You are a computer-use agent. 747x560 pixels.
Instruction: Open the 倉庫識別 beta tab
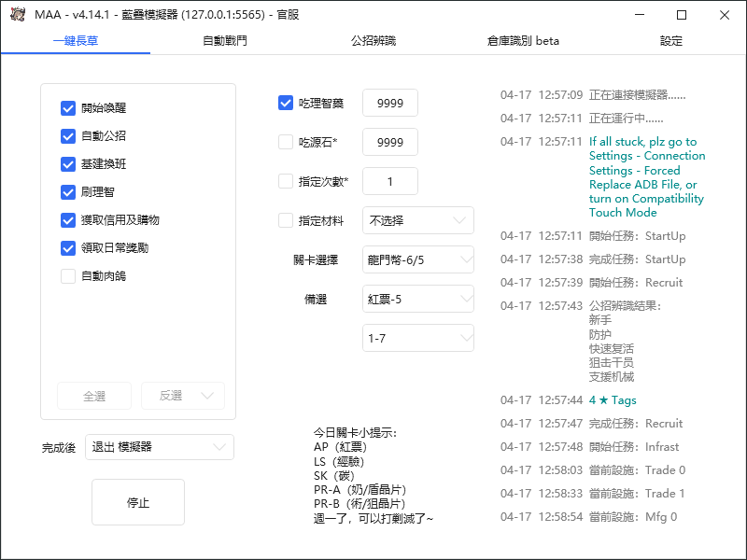pos(523,41)
